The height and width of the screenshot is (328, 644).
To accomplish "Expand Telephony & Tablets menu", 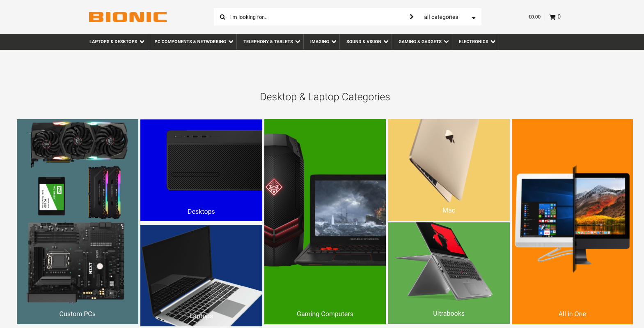I will pos(271,42).
